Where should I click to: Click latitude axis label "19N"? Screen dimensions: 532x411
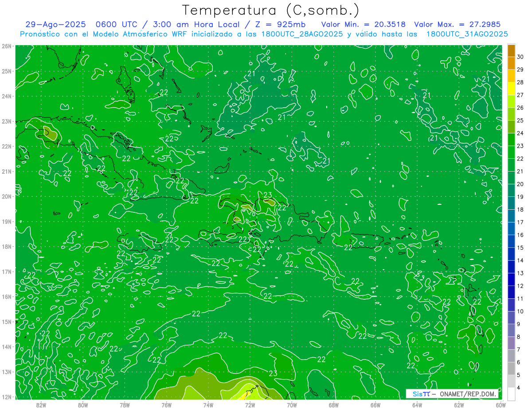tap(7, 221)
